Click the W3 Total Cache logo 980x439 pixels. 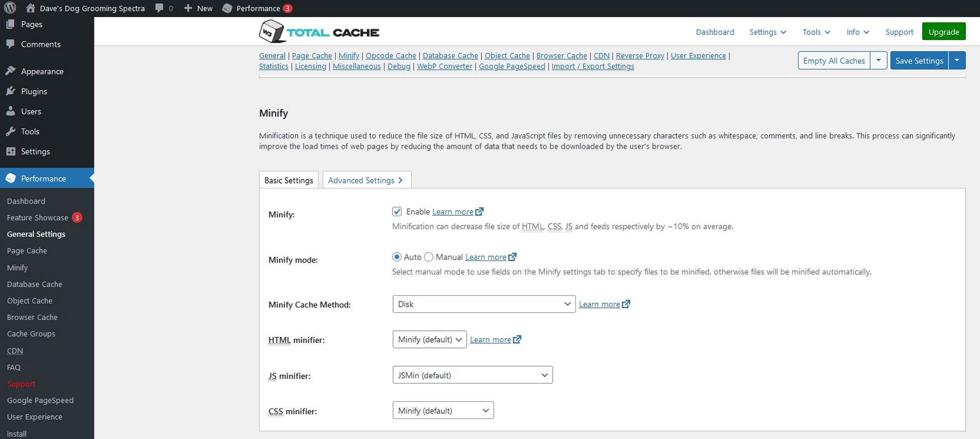click(x=319, y=32)
